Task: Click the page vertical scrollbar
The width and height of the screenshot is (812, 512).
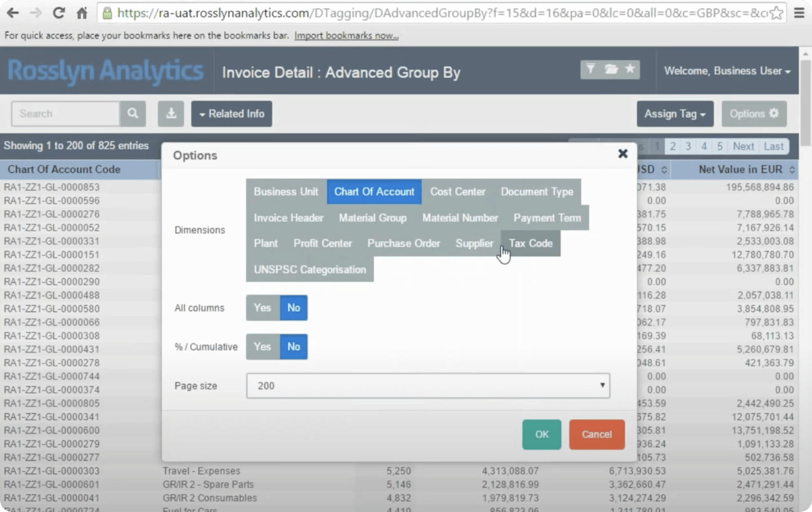Action: click(x=805, y=103)
